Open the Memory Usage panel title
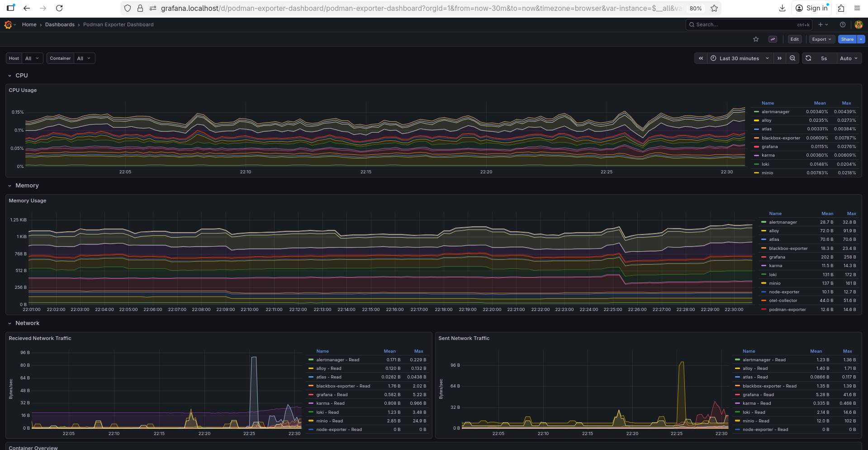The height and width of the screenshot is (450, 868). coord(28,201)
